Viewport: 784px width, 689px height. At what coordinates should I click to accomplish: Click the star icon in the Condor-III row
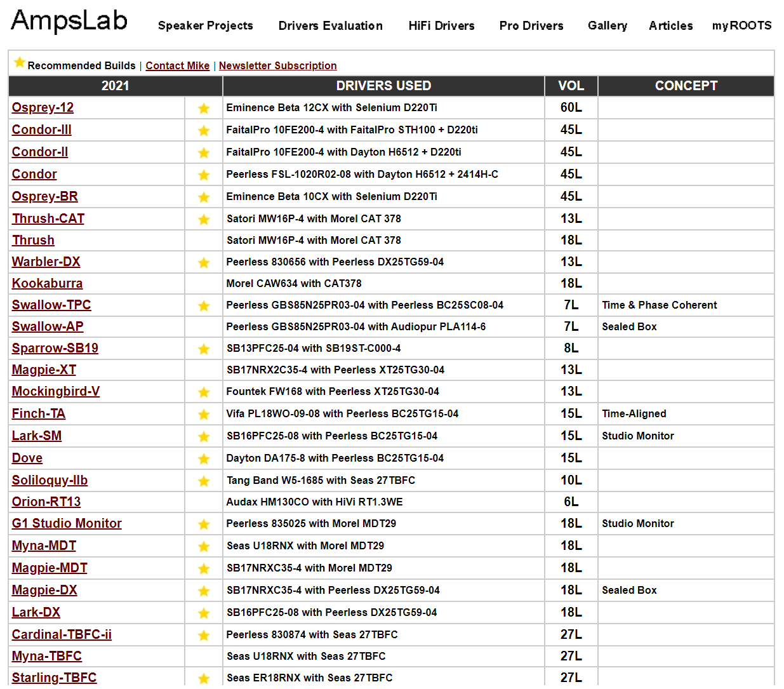point(204,131)
